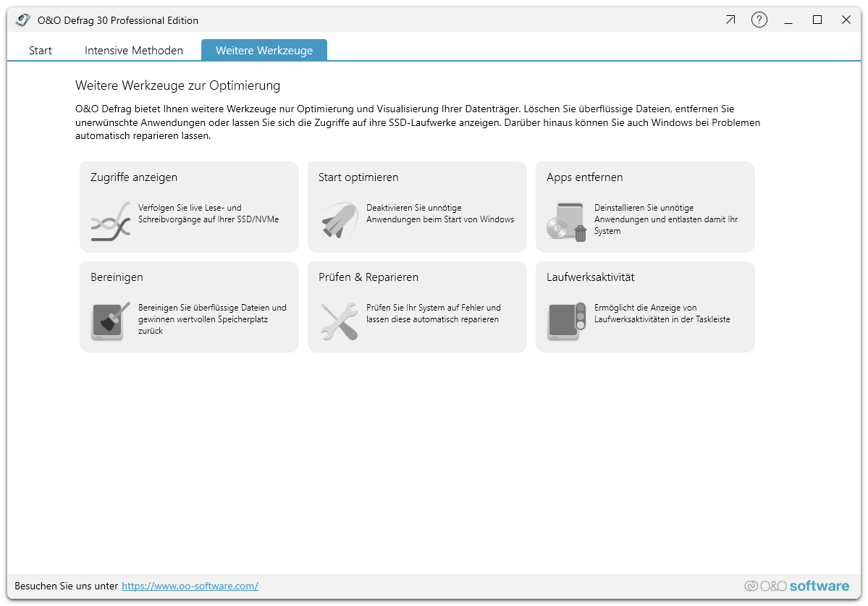Visit the oo-software.com link
The width and height of the screenshot is (868, 606).
pos(190,586)
